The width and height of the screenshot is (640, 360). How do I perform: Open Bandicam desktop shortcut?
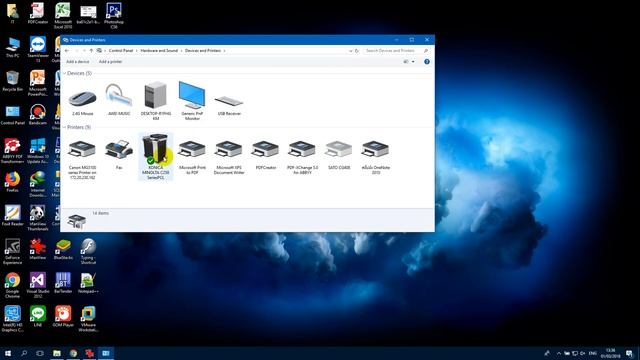[x=38, y=114]
